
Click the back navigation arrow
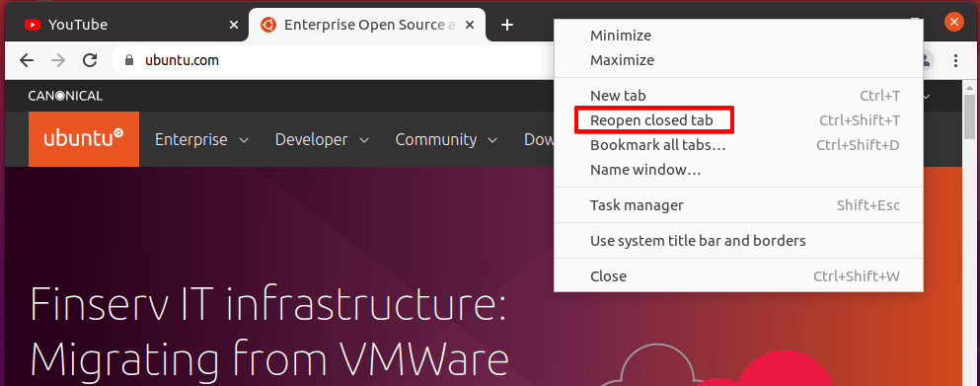click(x=27, y=60)
